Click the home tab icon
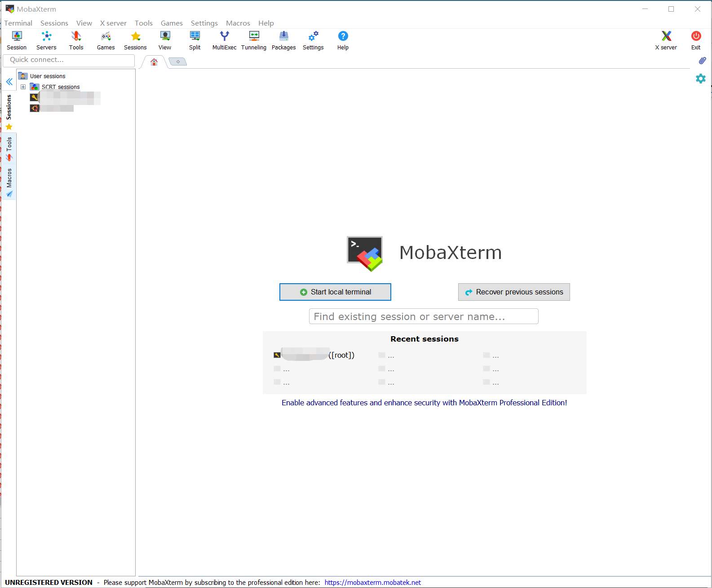 tap(154, 62)
